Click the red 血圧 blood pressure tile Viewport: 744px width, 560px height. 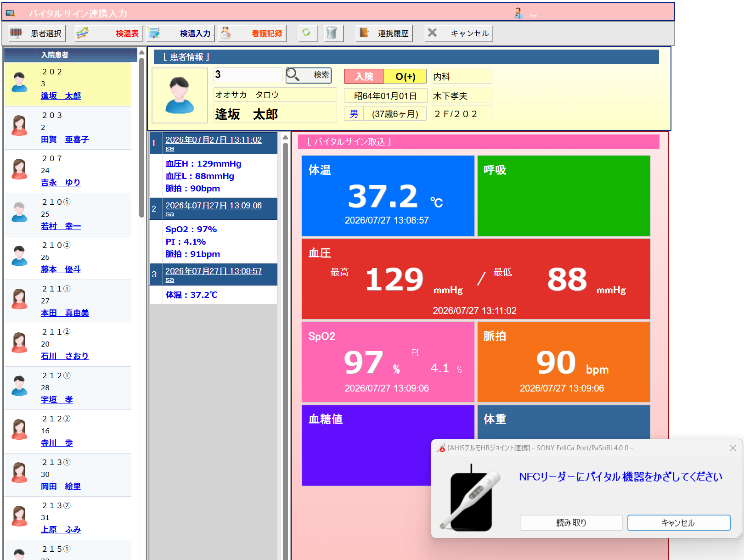pos(476,279)
